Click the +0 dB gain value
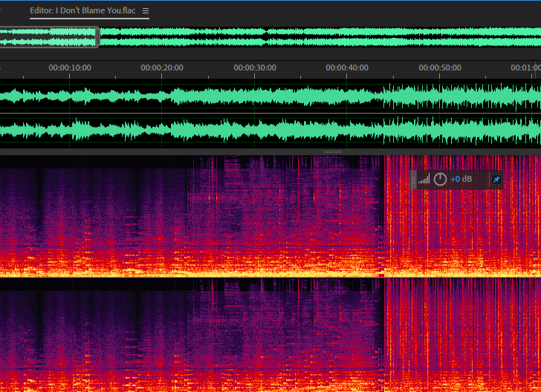 tap(461, 179)
